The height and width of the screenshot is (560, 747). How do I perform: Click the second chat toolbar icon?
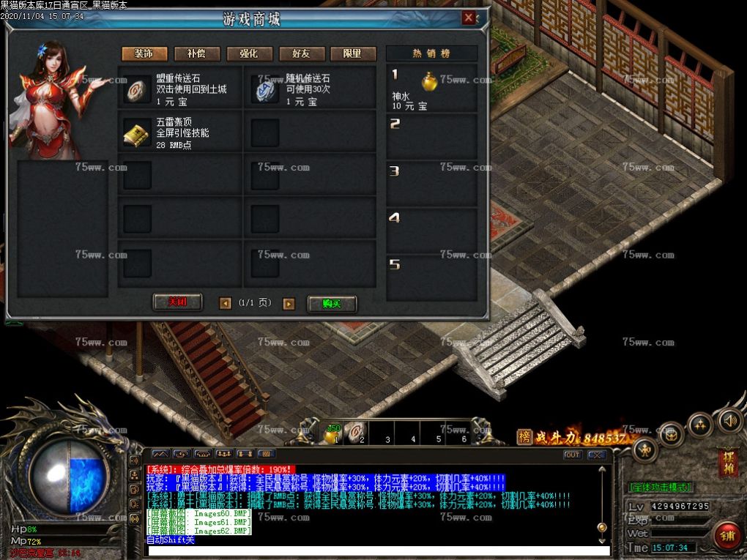click(x=182, y=454)
